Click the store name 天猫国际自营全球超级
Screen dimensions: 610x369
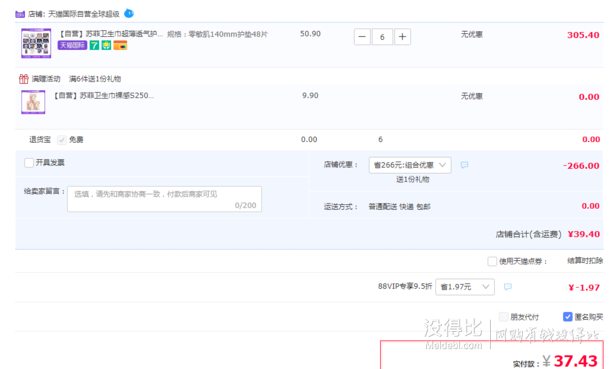[x=84, y=14]
